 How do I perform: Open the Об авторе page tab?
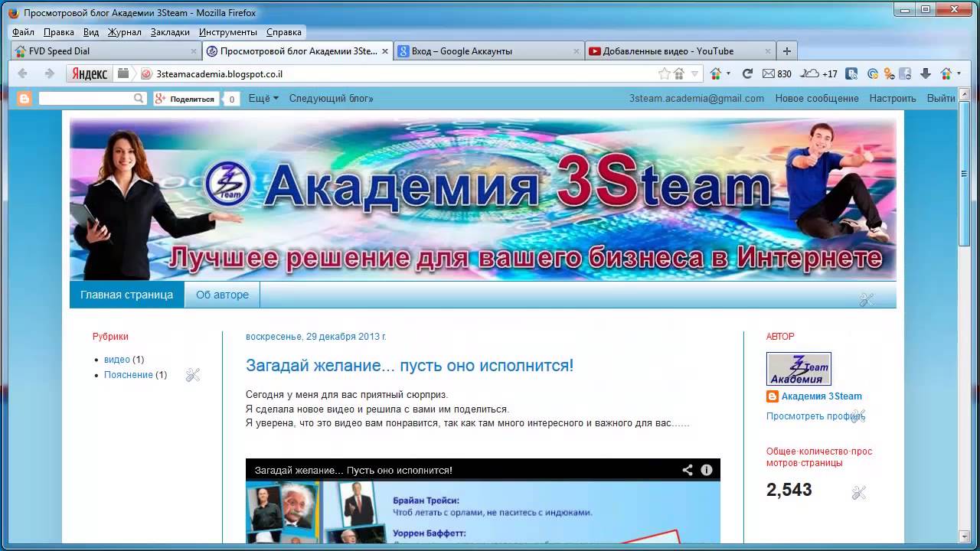click(x=222, y=295)
